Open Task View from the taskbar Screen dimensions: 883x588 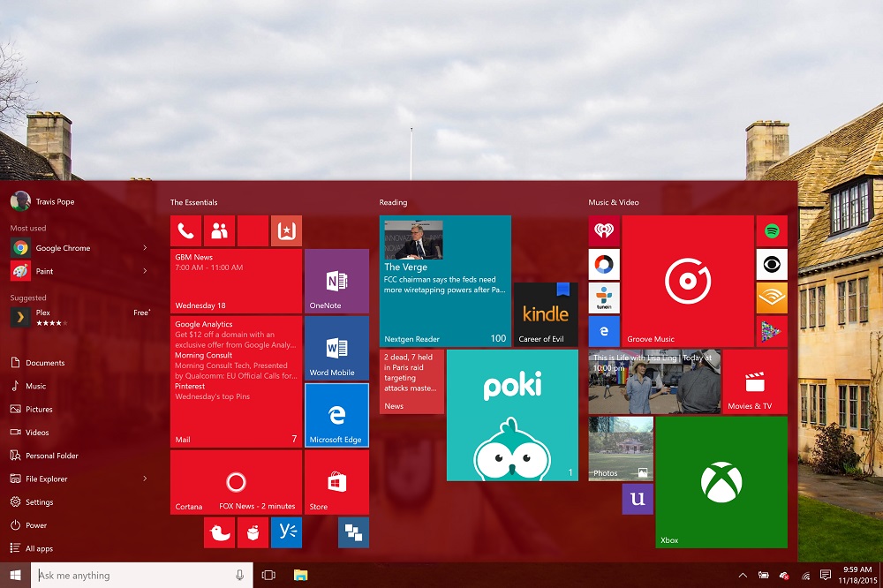(x=268, y=576)
